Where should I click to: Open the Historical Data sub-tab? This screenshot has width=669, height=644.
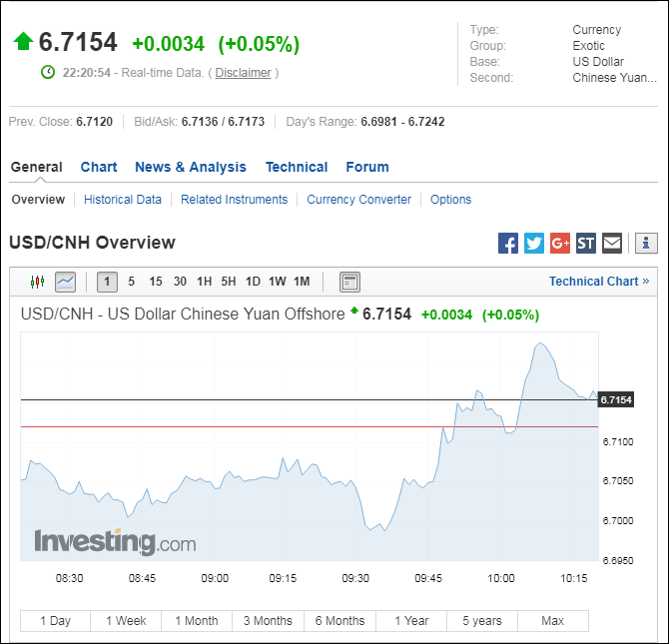point(123,200)
